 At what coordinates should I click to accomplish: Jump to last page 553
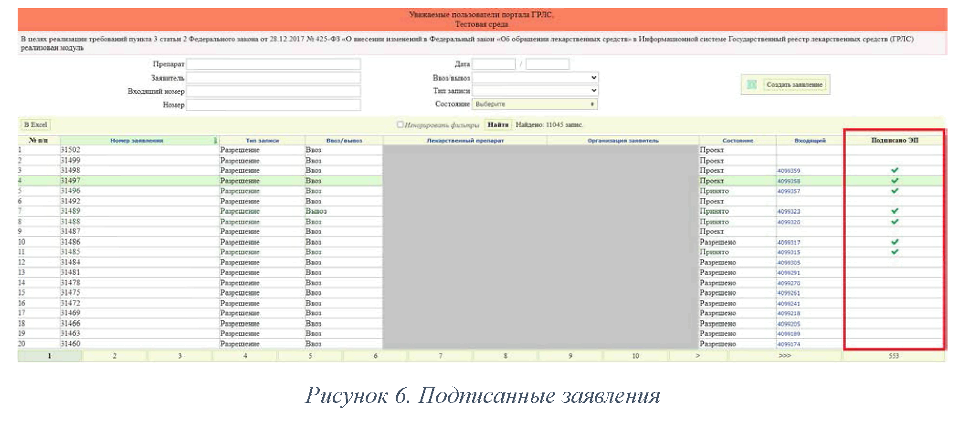click(894, 356)
